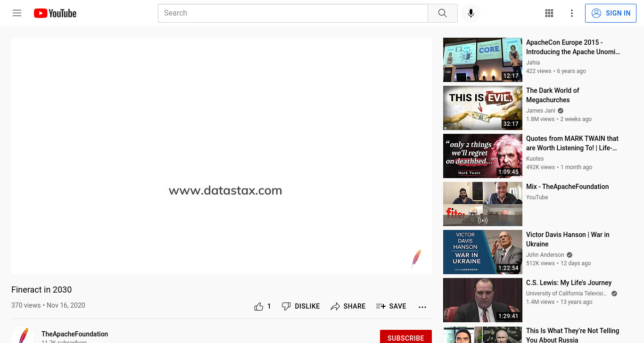
Task: Open C.S. Lewis My Life's Journey thumbnail
Action: (483, 300)
